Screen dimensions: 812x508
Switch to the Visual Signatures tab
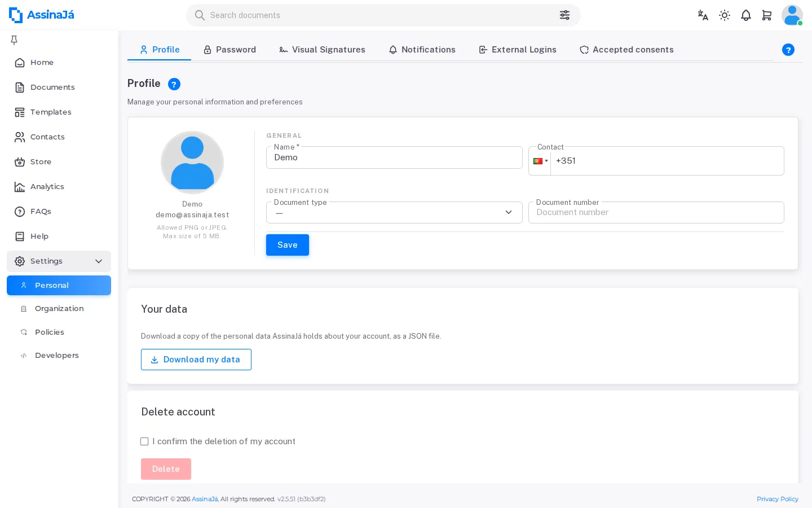point(322,50)
